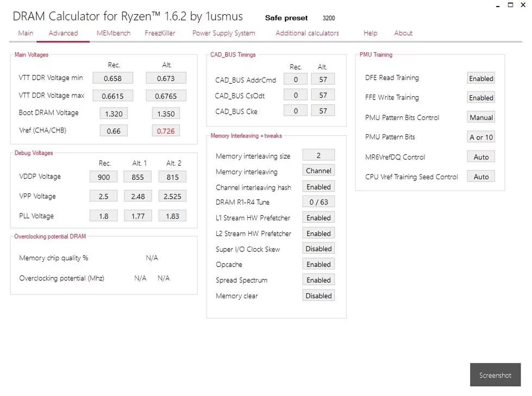This screenshot has width=532, height=396.
Task: Click the Overclocking potential (Mhz) label
Action: click(61, 278)
